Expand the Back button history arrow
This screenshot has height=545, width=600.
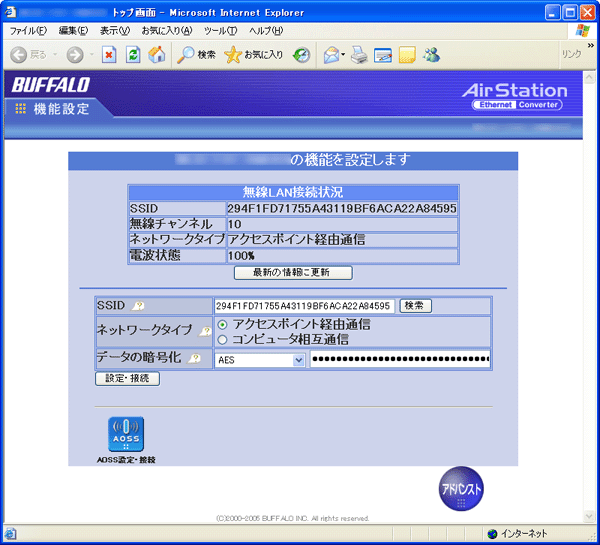point(54,55)
